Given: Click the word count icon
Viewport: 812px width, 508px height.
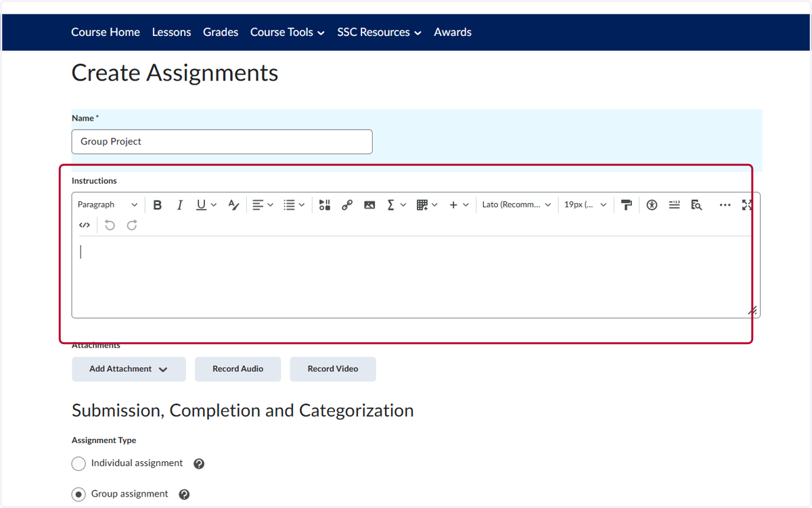Looking at the screenshot, I should pos(674,205).
